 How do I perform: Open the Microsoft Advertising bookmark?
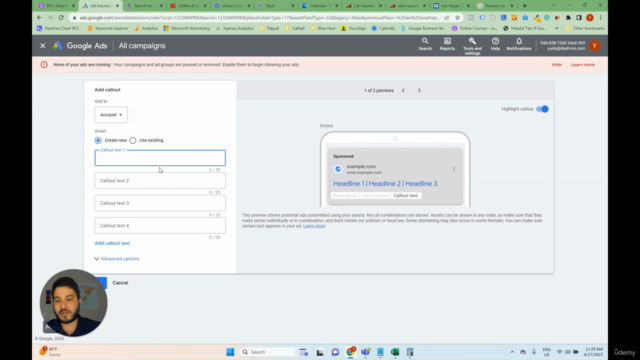tap(187, 29)
